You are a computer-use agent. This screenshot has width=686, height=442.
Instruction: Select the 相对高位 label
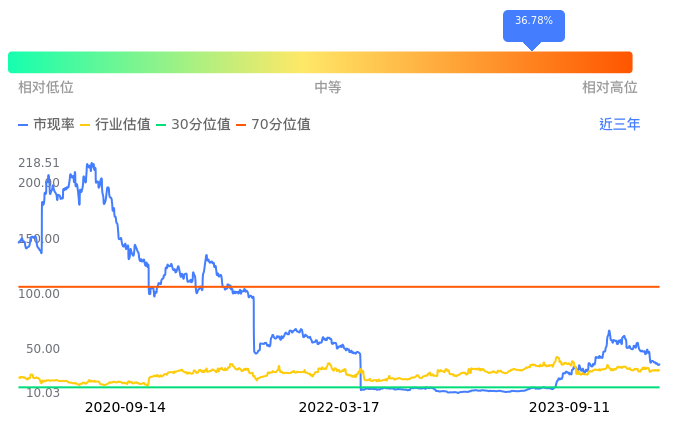(610, 88)
